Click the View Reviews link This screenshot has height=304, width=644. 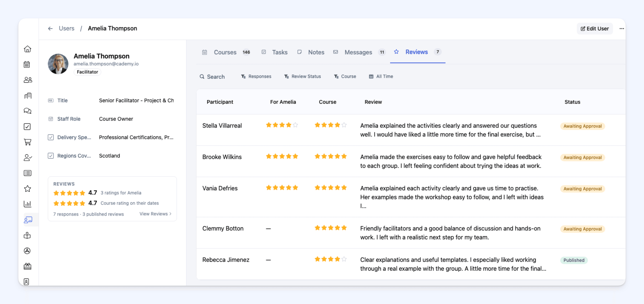pos(155,214)
